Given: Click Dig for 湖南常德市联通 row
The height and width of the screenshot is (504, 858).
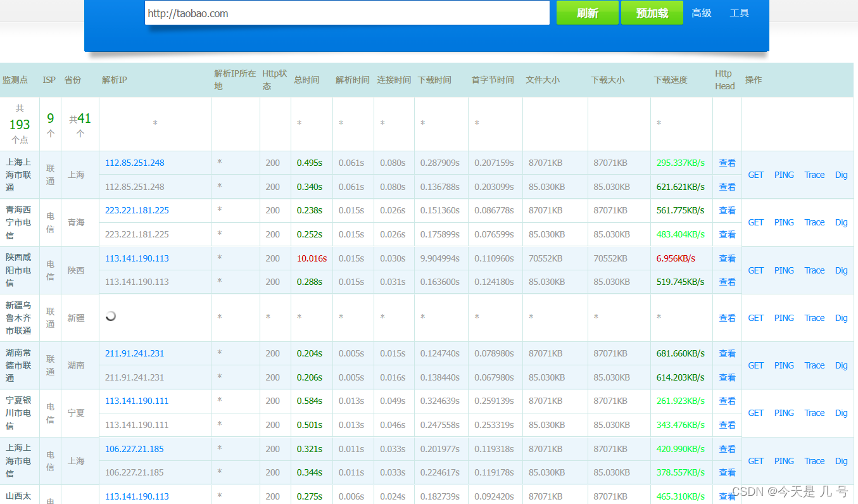Looking at the screenshot, I should click(841, 365).
